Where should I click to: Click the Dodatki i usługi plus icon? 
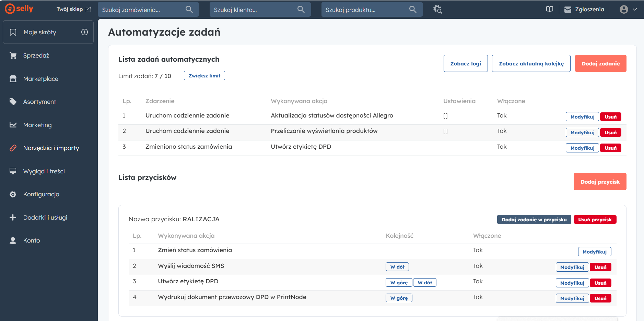(x=13, y=218)
